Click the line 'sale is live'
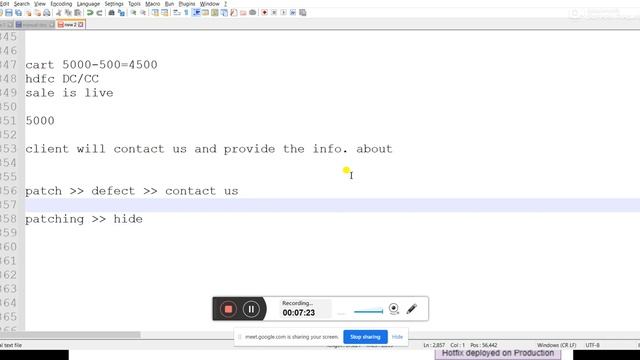 [x=69, y=93]
